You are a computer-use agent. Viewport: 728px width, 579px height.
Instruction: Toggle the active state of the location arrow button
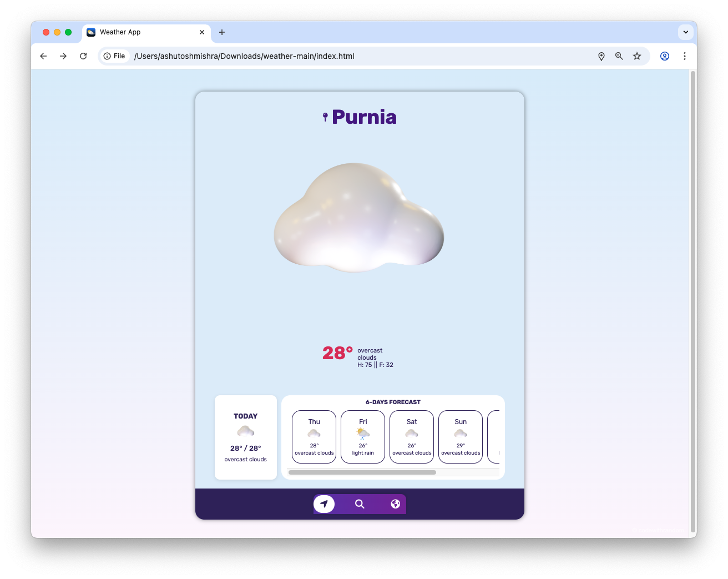[x=324, y=504]
